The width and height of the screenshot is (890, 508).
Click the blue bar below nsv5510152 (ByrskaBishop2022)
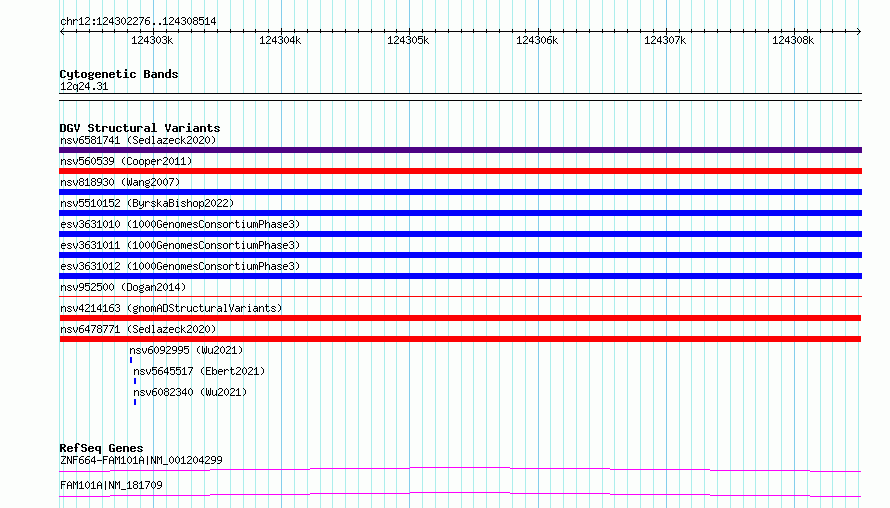tap(460, 213)
